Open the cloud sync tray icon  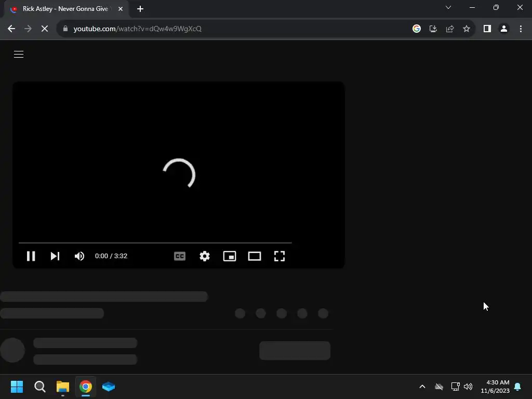(439, 387)
